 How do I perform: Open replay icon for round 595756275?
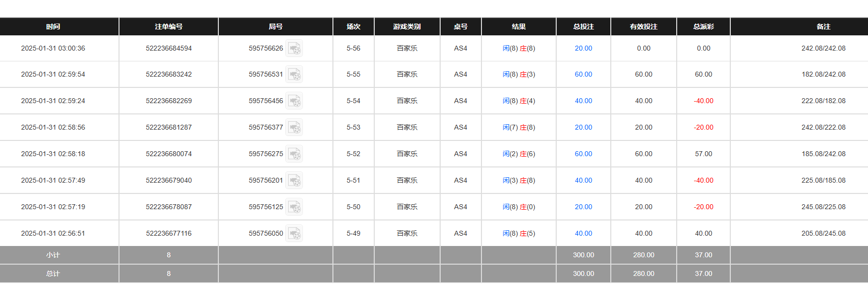pos(294,154)
